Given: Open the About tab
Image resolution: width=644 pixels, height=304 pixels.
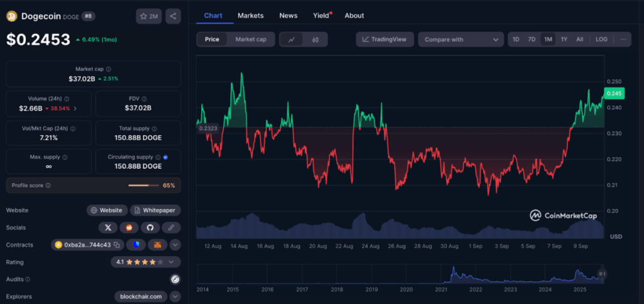Looking at the screenshot, I should tap(354, 16).
